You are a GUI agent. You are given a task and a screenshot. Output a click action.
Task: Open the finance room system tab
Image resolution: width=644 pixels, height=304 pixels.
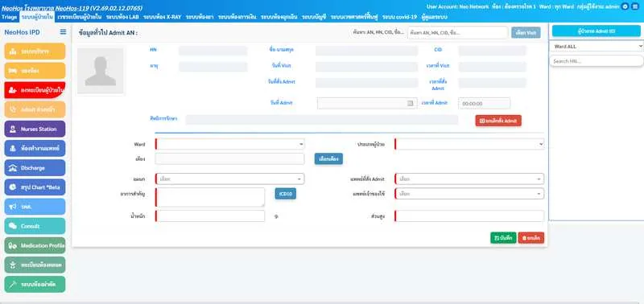[x=237, y=17]
